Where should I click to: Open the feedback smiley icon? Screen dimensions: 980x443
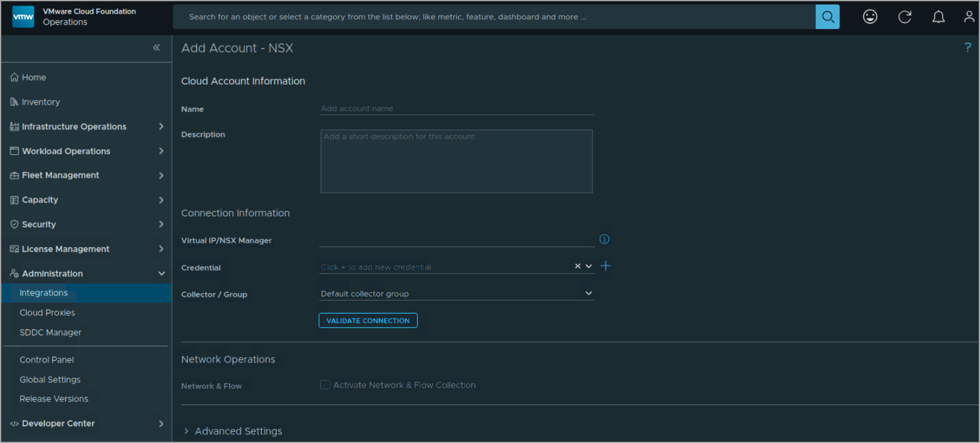click(x=870, y=17)
